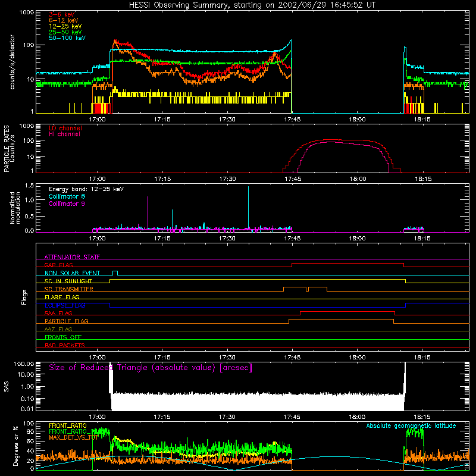Screen dimensions: 476x476
Task: Click the SAA_FLAG label
Action: 58,314
